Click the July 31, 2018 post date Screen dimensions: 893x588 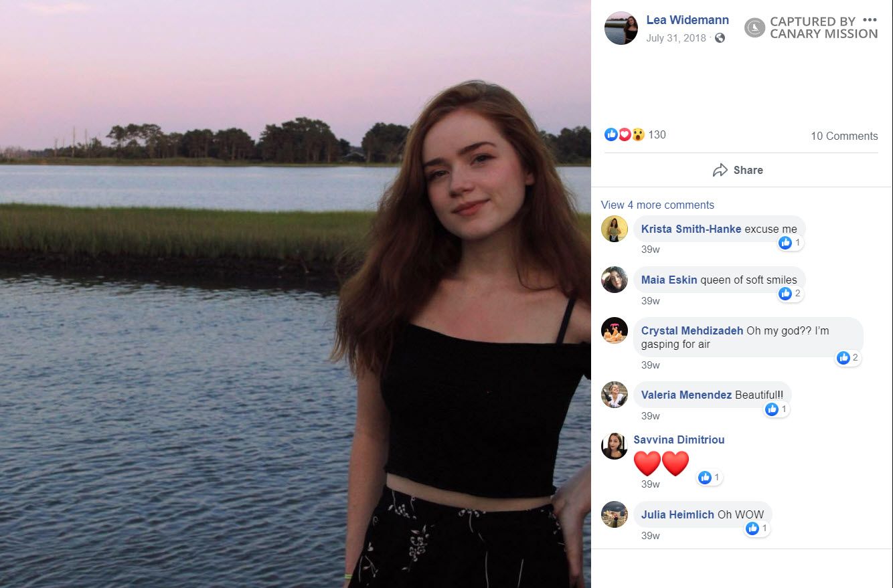(676, 38)
